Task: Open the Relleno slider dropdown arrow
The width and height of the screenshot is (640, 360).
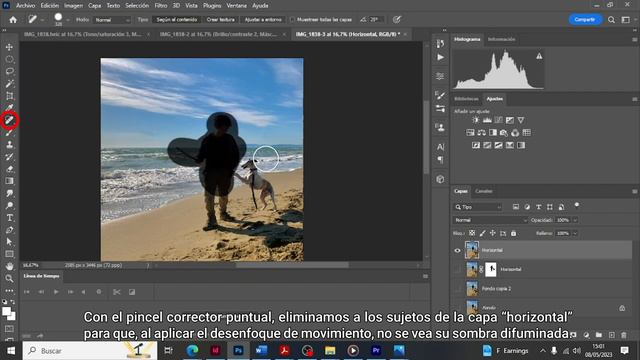Action: 575,233
